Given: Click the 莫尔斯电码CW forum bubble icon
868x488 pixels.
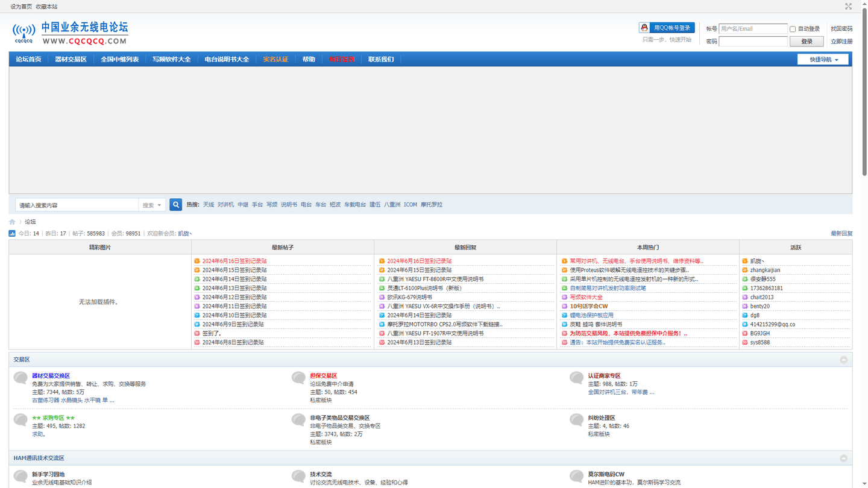Looking at the screenshot, I should point(577,477).
